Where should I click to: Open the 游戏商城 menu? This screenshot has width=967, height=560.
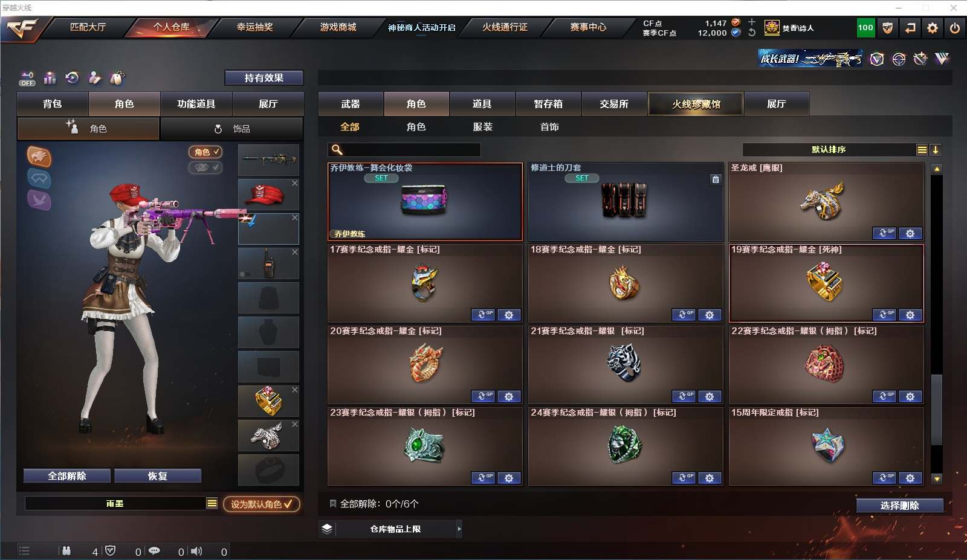coord(338,27)
